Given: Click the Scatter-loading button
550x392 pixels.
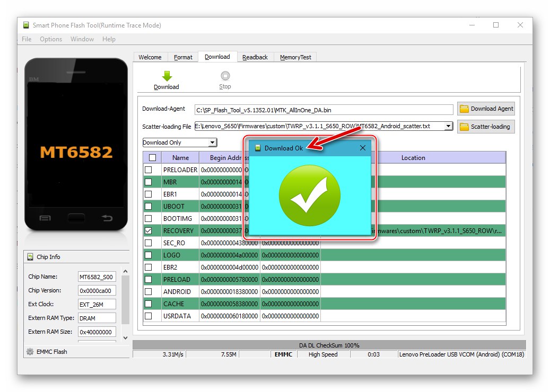Looking at the screenshot, I should [x=486, y=127].
